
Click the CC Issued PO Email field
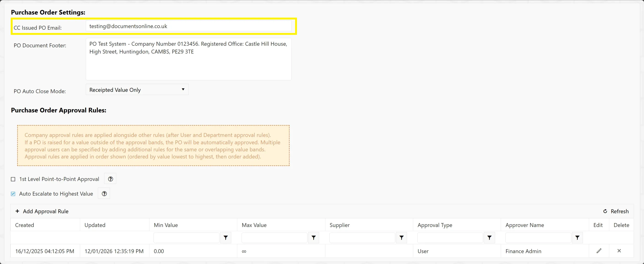coord(189,26)
